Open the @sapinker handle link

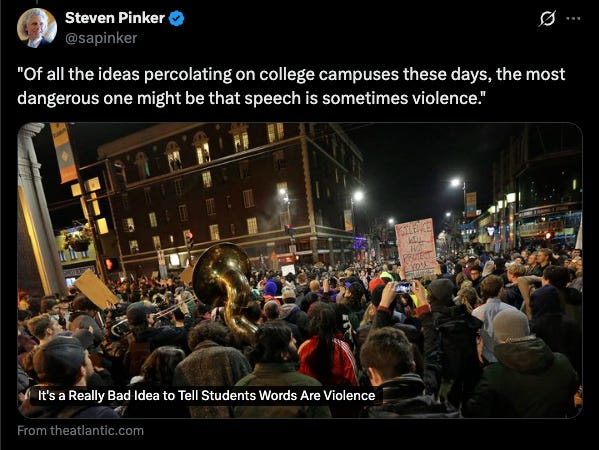click(101, 38)
